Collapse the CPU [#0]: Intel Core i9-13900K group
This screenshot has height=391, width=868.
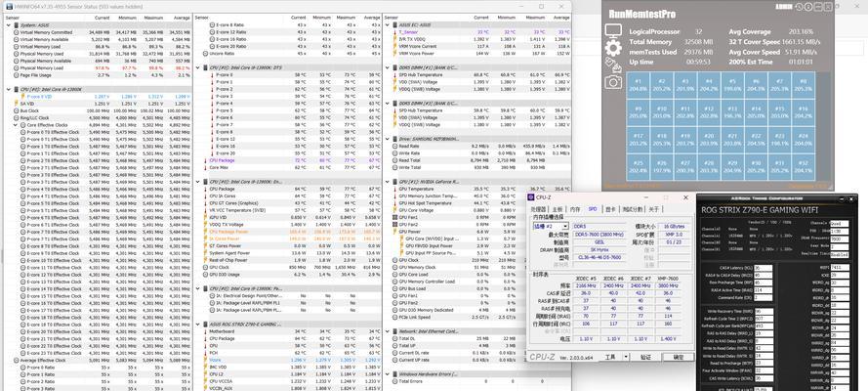(x=9, y=89)
